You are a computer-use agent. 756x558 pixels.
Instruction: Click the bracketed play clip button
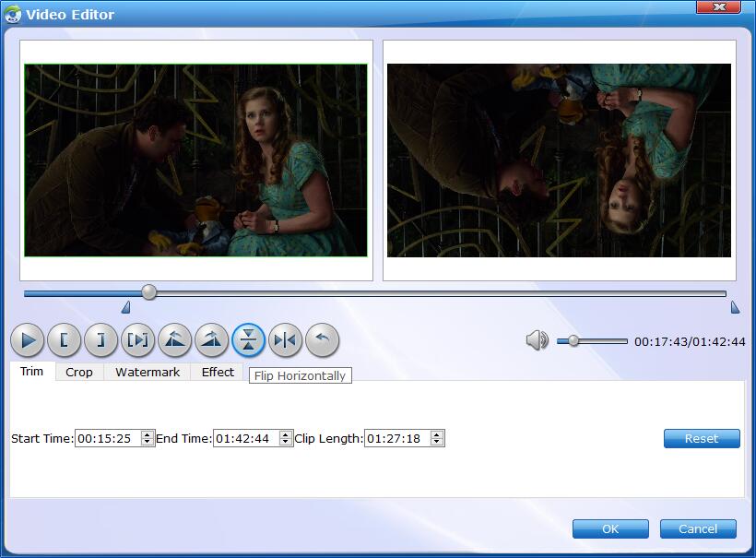click(137, 340)
